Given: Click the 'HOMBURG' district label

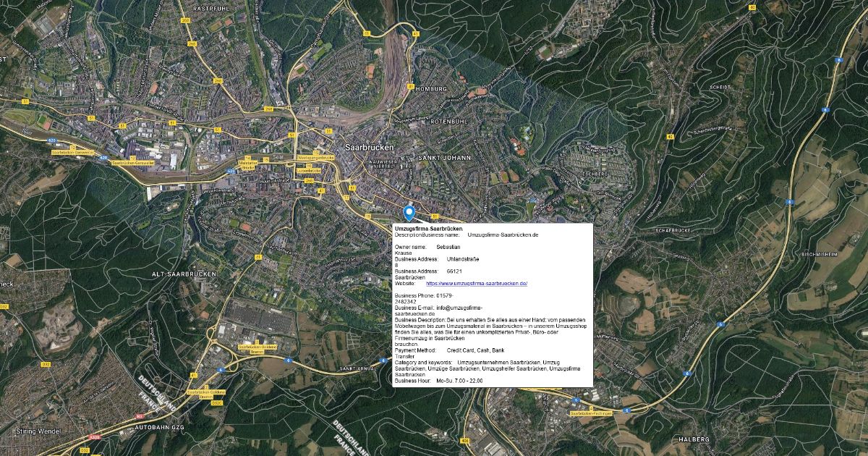Looking at the screenshot, I should coord(432,88).
